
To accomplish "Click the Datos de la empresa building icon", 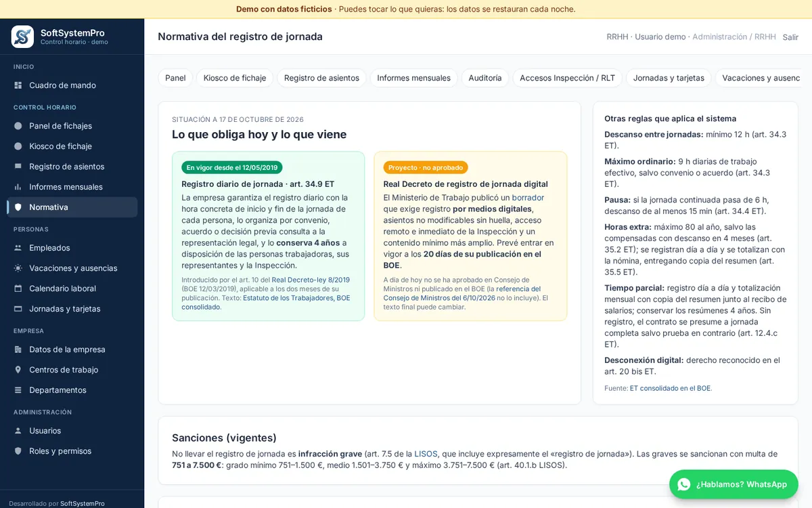I will pos(18,350).
